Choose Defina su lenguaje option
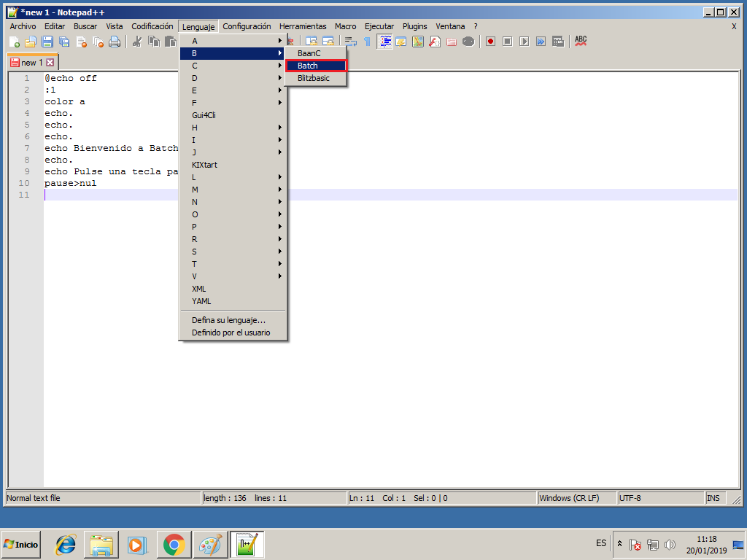Image resolution: width=747 pixels, height=560 pixels. 226,320
